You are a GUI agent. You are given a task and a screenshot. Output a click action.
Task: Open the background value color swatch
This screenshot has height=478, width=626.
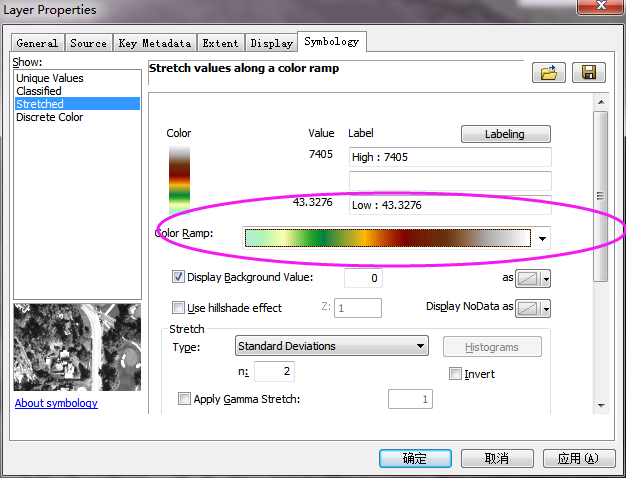point(527,279)
